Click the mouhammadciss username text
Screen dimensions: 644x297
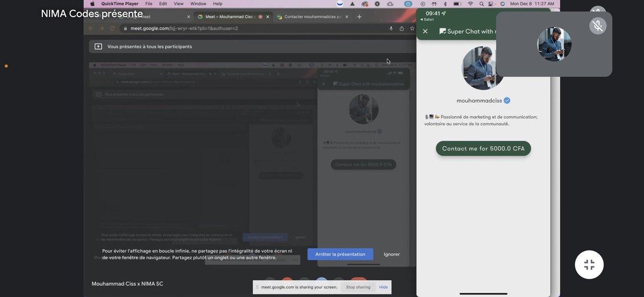pyautogui.click(x=479, y=100)
